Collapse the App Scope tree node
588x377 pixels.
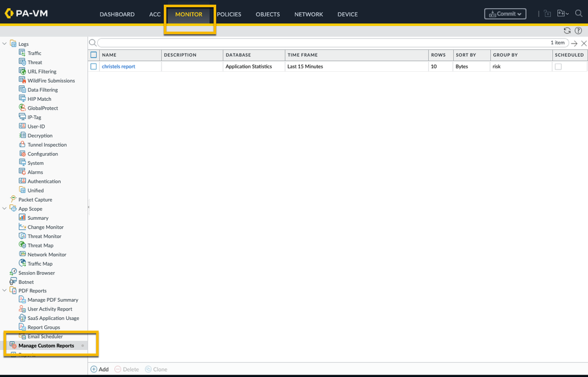click(x=5, y=209)
